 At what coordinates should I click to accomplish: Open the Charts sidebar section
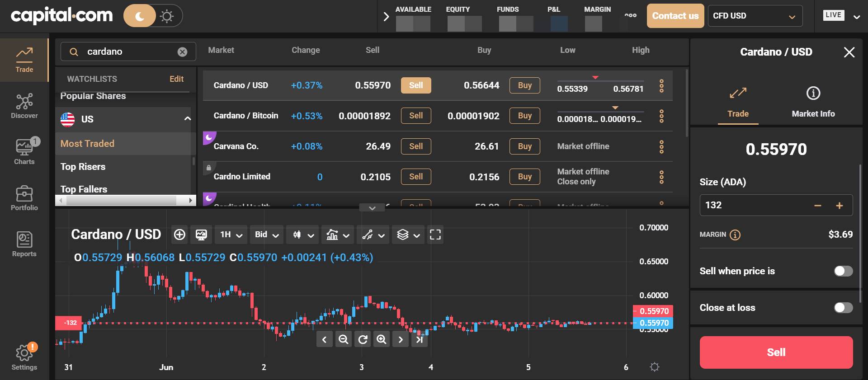pyautogui.click(x=24, y=152)
